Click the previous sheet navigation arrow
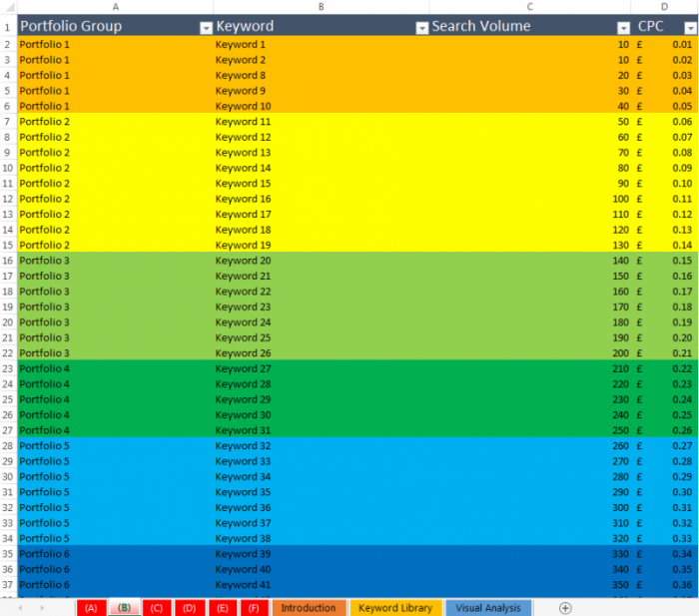699x616 pixels. tap(21, 608)
